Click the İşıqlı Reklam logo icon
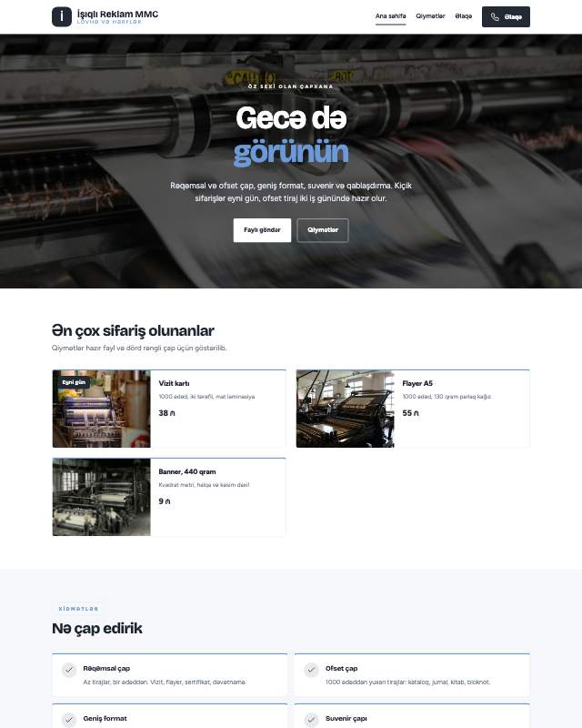This screenshot has width=582, height=728. pyautogui.click(x=62, y=16)
